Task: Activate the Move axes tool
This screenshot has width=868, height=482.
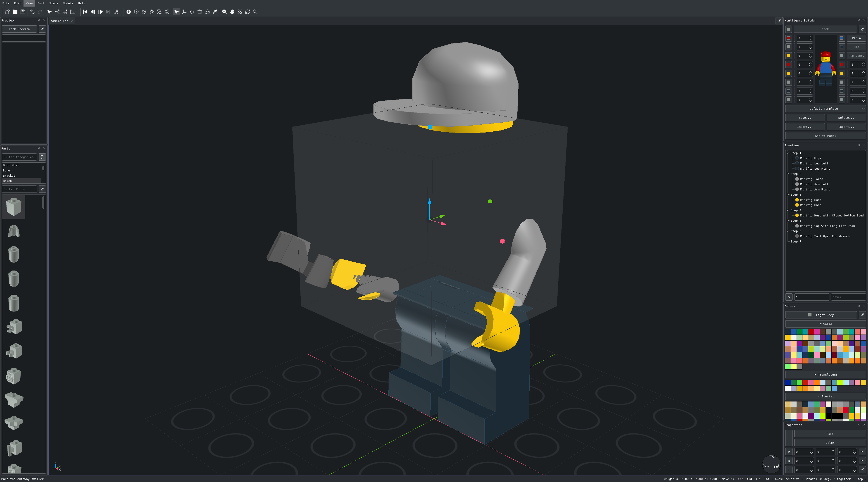Action: click(x=184, y=12)
